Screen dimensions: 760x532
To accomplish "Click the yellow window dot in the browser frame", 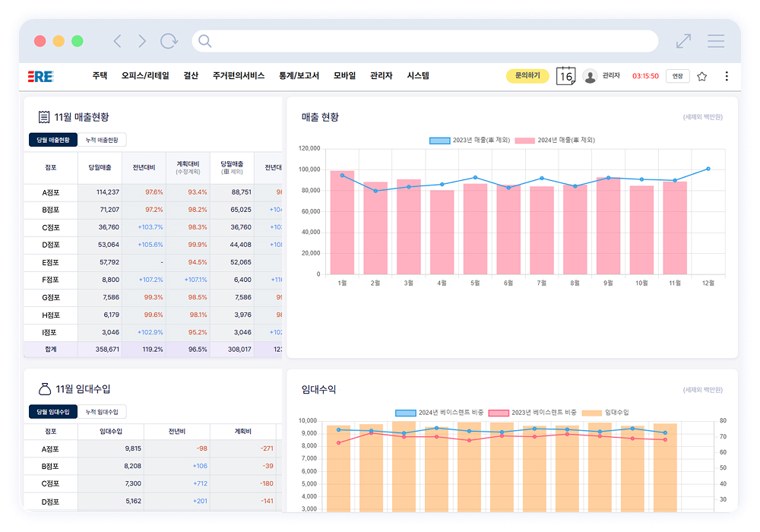I will click(x=59, y=41).
